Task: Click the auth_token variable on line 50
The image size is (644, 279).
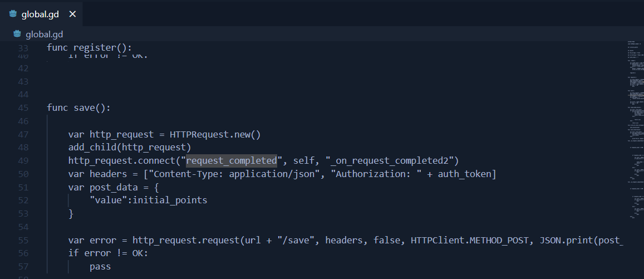Action: pos(464,174)
